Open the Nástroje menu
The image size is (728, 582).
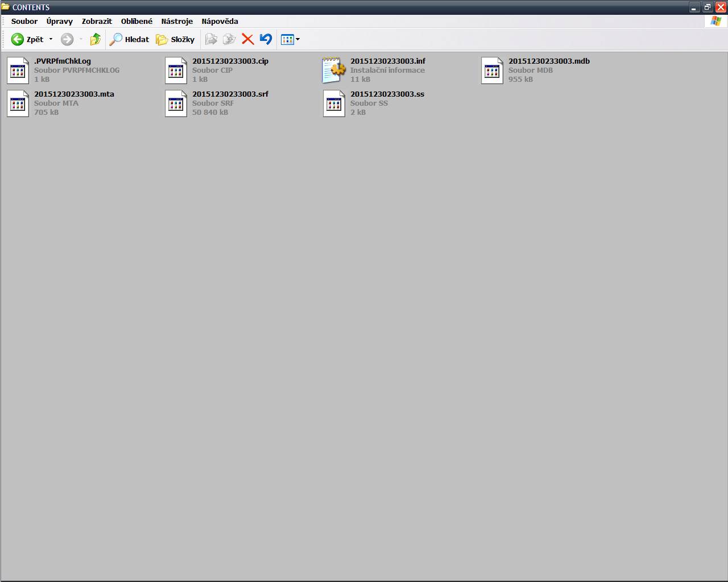tap(177, 21)
